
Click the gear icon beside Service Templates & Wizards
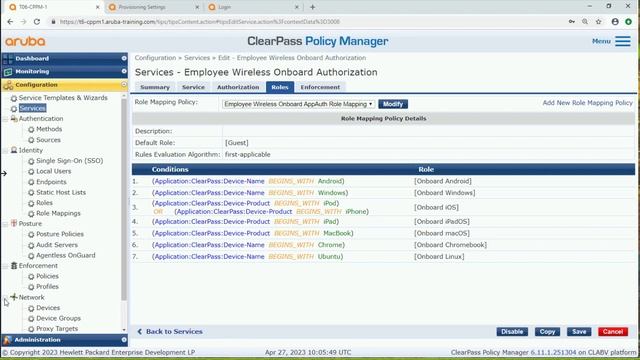(13, 98)
